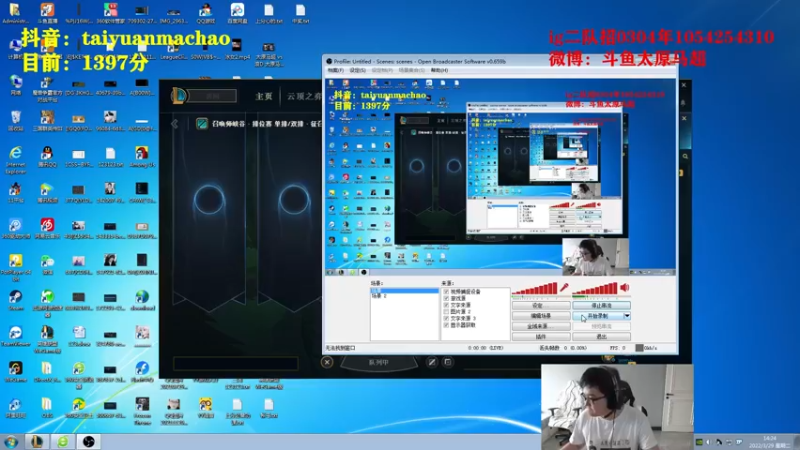
Task: Enable the 图片源 2 source checkbox
Action: (446, 312)
